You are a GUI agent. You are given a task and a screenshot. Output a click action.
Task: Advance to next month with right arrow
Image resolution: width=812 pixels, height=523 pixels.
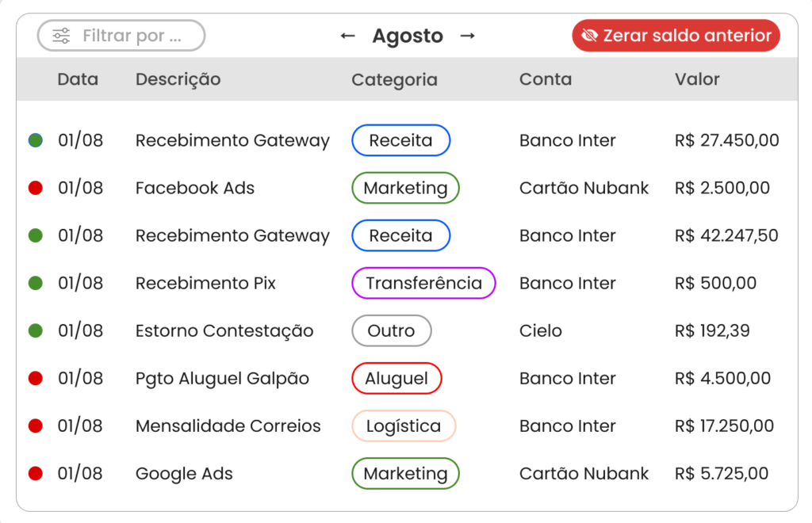tap(468, 36)
